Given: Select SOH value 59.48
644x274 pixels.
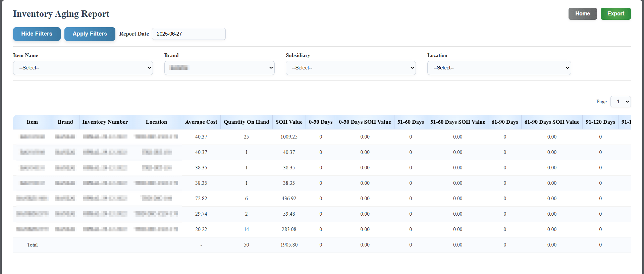Looking at the screenshot, I should coord(289,214).
